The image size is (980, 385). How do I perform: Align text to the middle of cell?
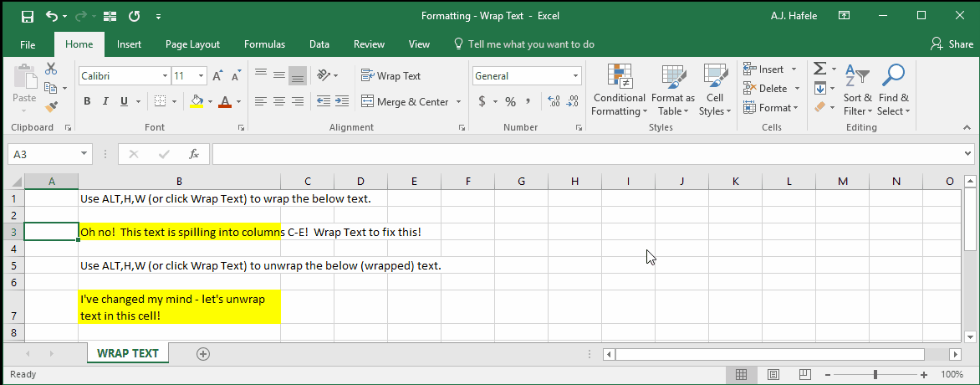click(279, 76)
